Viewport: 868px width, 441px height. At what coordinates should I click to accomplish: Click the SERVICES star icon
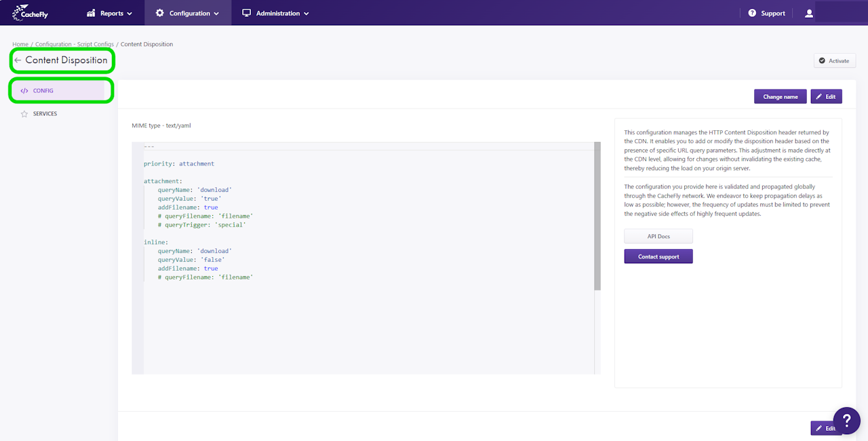pos(24,114)
